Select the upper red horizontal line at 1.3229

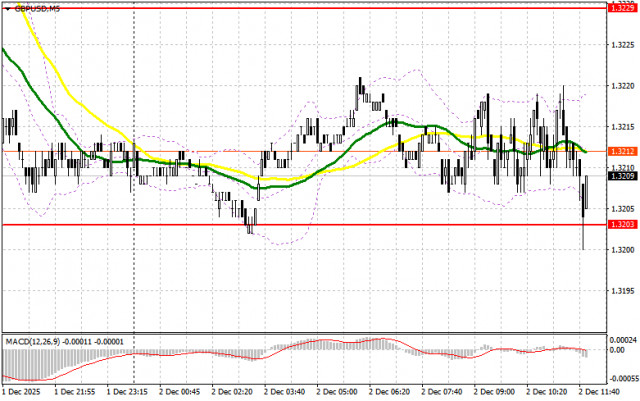304,8
